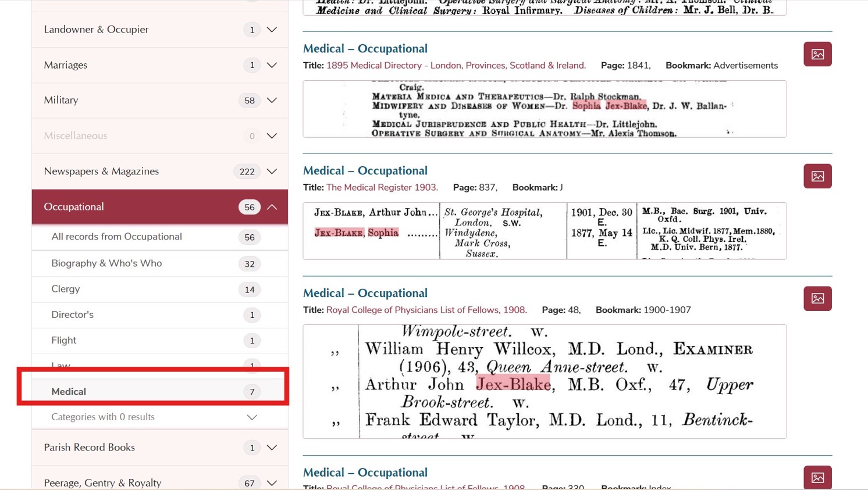The height and width of the screenshot is (490, 868).
Task: Open image for 1895 Medical Directory result
Action: 817,54
